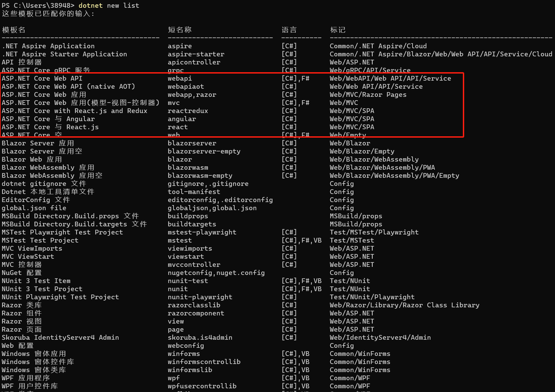Click the 'viewstart' short name
Screen dimensions: 555x392
tap(186, 256)
